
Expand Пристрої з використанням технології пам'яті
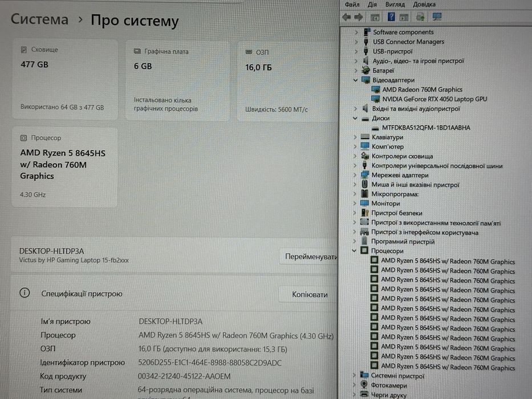(355, 222)
